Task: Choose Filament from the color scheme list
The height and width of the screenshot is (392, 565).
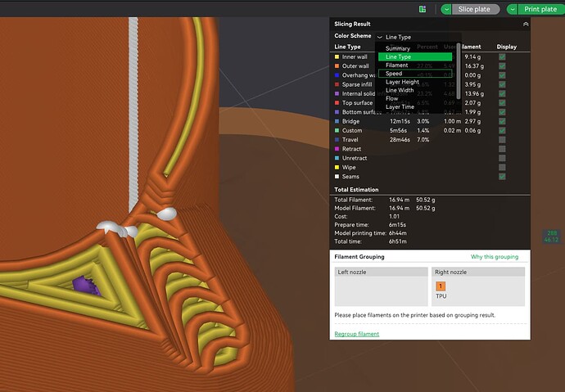Action: click(x=396, y=65)
